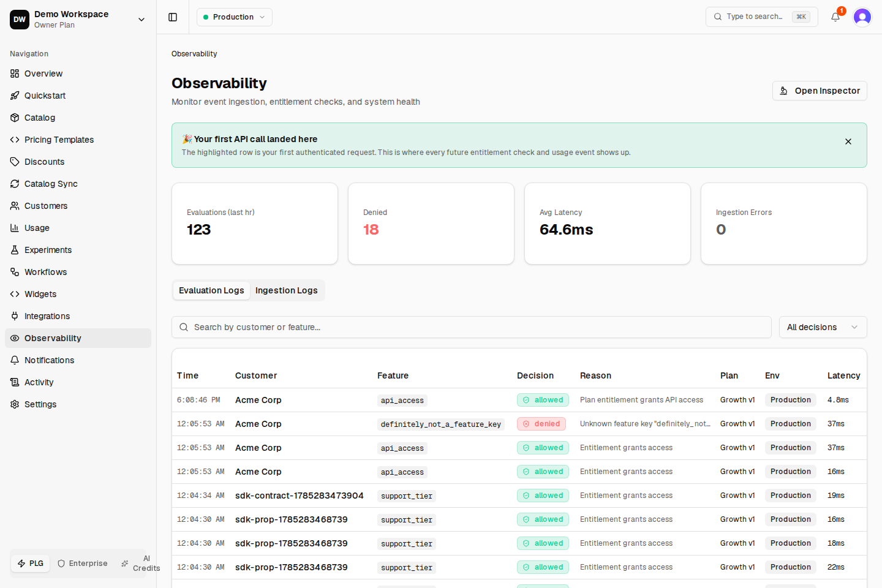Image resolution: width=882 pixels, height=588 pixels.
Task: Click the Type to search field
Action: click(x=761, y=17)
